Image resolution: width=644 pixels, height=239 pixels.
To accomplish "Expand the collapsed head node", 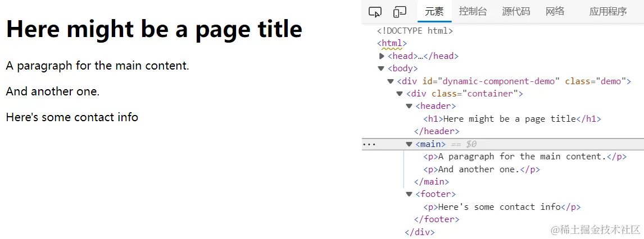I will [x=382, y=56].
